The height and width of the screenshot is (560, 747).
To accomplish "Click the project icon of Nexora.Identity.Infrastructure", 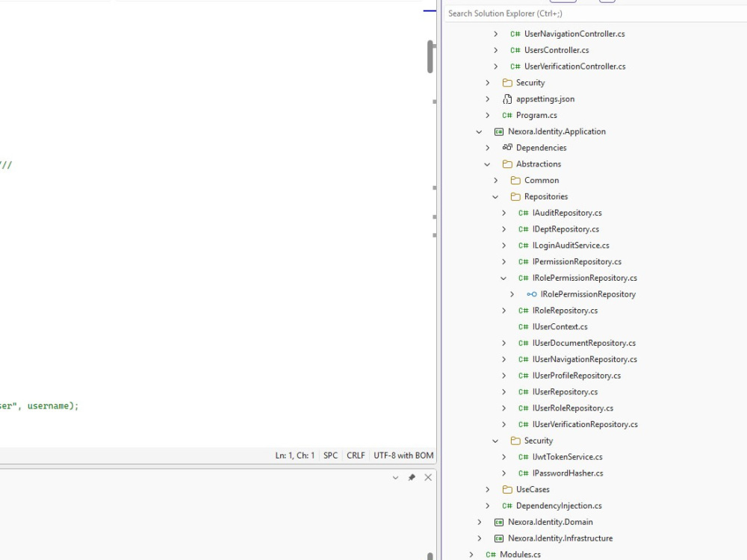I will click(x=499, y=538).
